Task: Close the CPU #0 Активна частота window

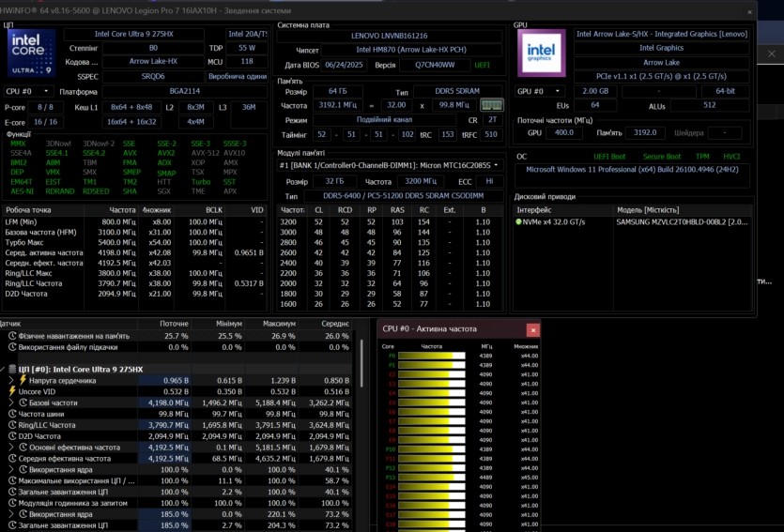Action: coord(532,329)
